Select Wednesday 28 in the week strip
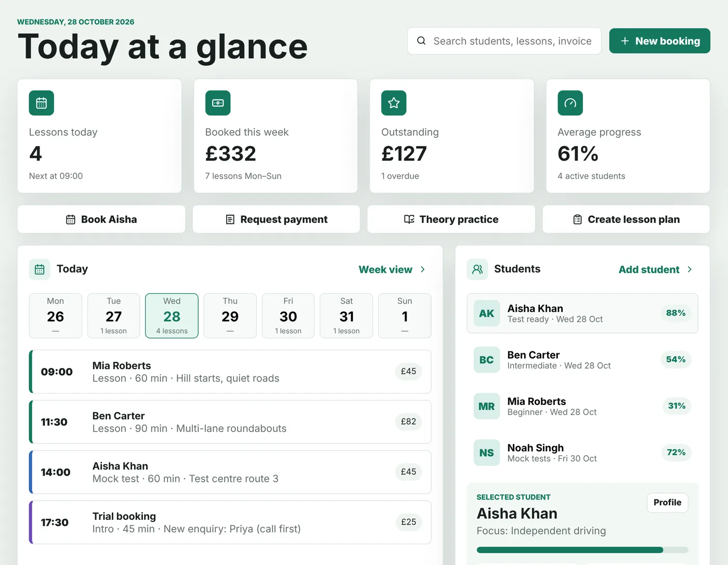The width and height of the screenshot is (728, 565). coord(172,316)
